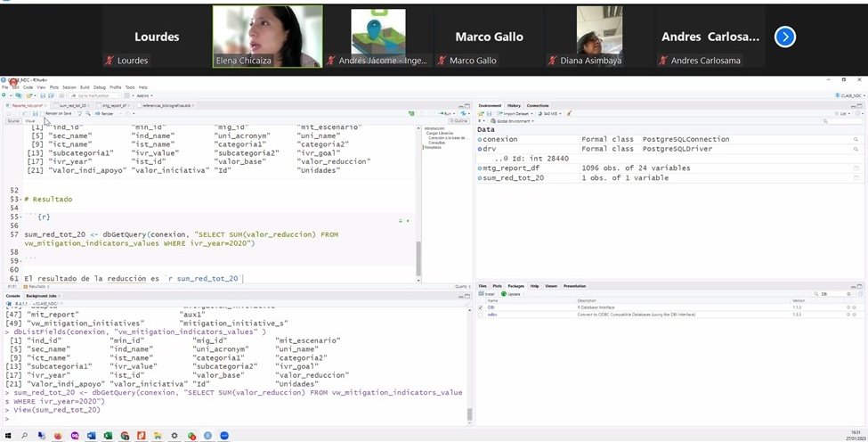Switch the editor to Visual mode

coord(30,120)
